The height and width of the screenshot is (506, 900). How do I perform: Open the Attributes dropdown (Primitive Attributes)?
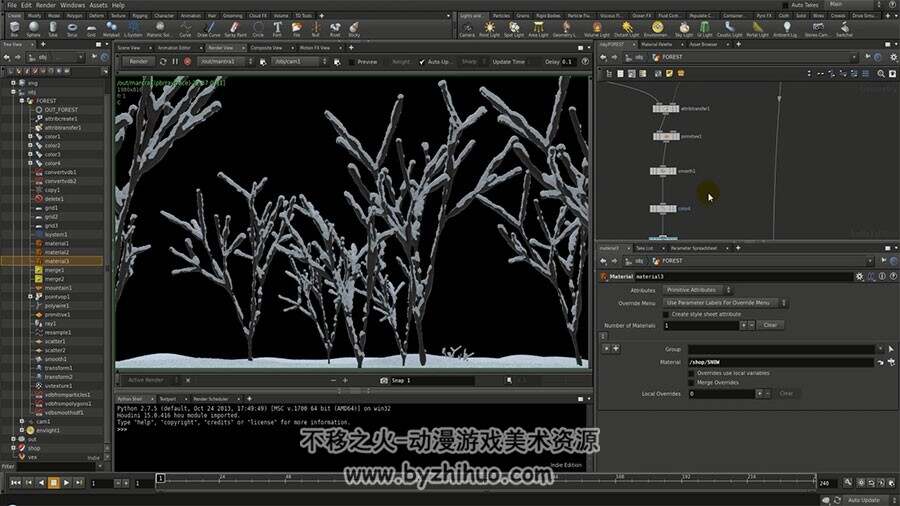697,290
